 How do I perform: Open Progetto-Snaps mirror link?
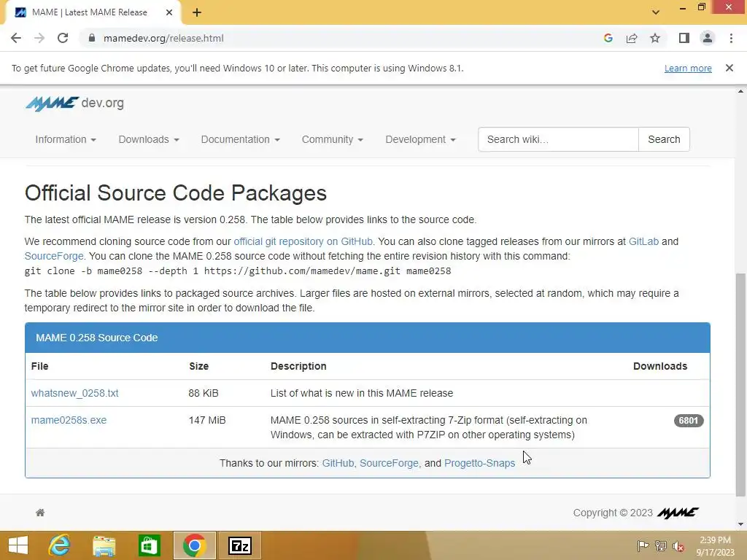(479, 463)
